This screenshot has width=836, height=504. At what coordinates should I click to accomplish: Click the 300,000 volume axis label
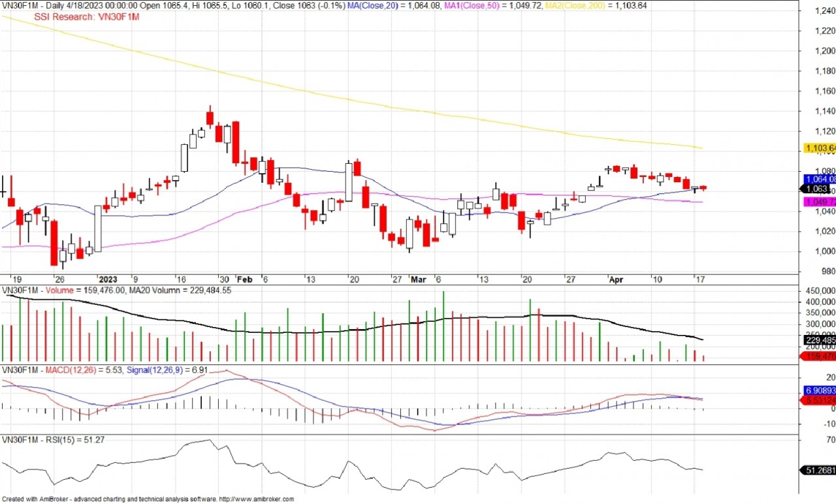tap(821, 324)
